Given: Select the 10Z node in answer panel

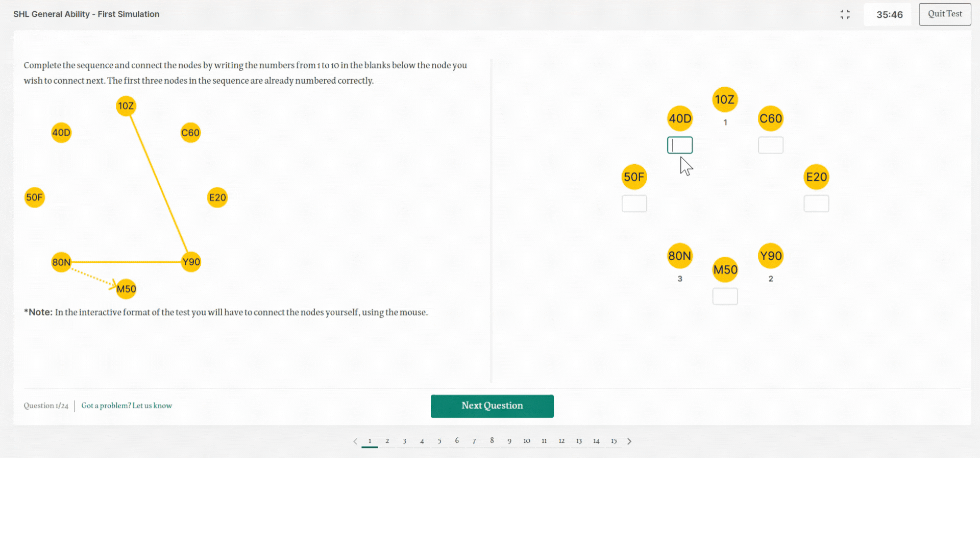Looking at the screenshot, I should click(x=725, y=99).
